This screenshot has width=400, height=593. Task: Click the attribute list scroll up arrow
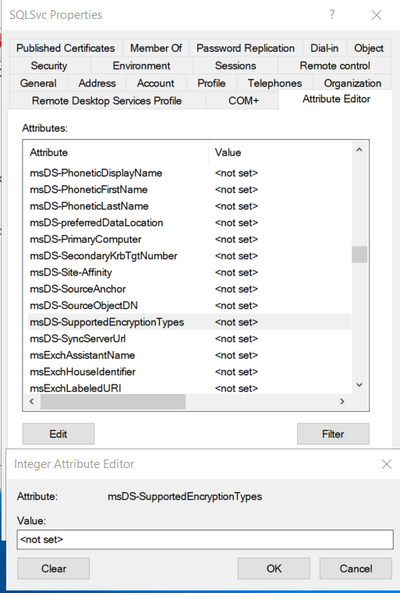point(359,150)
